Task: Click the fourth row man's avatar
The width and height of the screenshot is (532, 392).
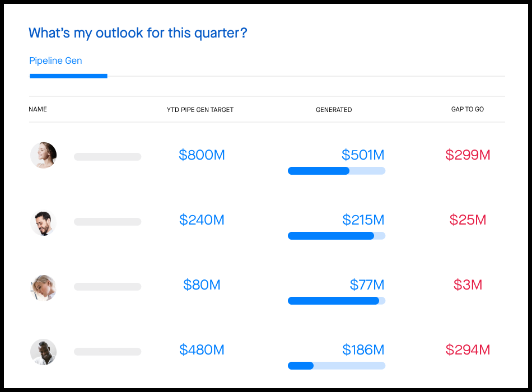Action: pos(43,352)
